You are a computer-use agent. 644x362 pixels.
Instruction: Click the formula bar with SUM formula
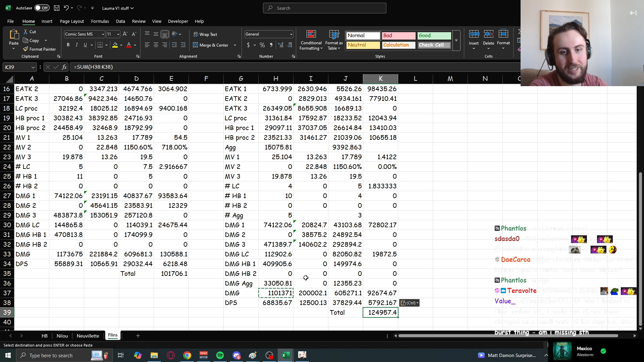pos(295,67)
